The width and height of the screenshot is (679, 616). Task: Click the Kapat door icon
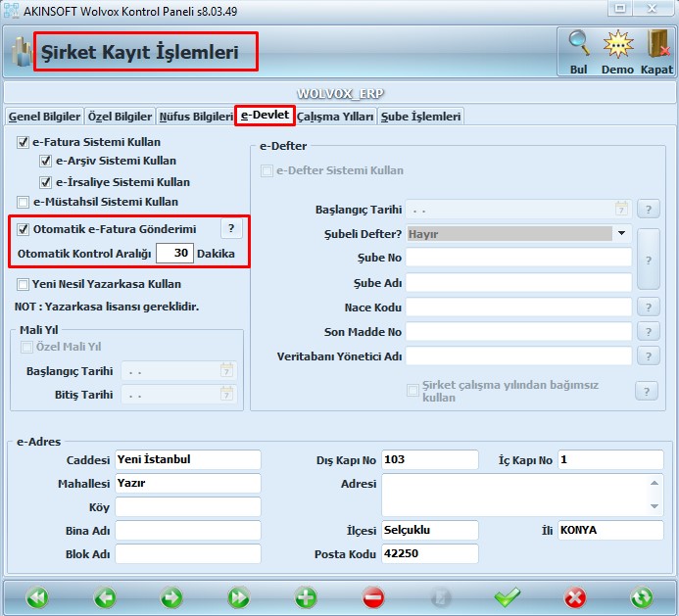[657, 44]
